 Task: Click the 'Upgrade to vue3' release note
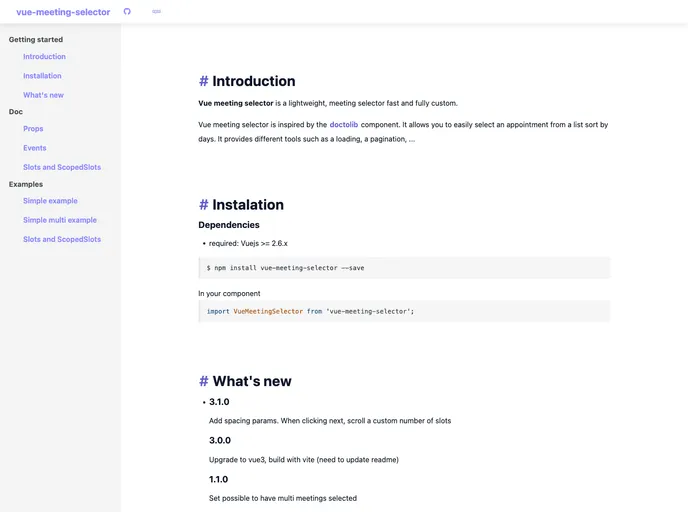click(x=304, y=460)
